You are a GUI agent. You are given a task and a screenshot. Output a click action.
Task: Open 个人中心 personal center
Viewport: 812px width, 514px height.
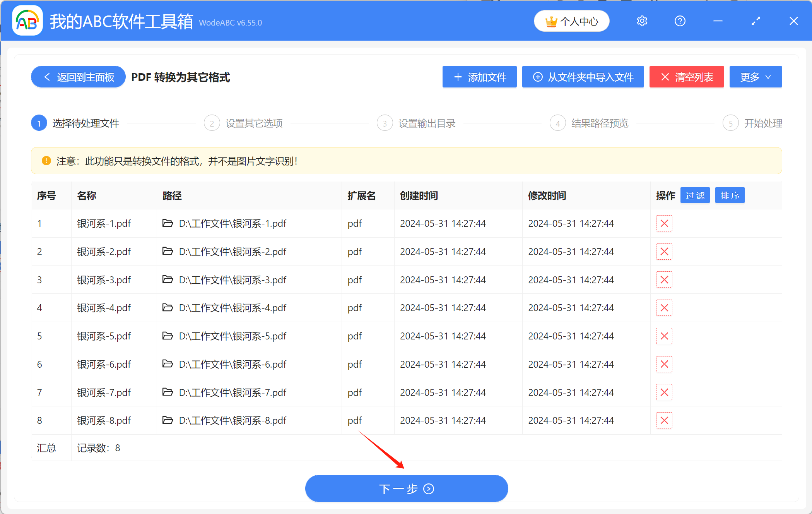point(571,21)
